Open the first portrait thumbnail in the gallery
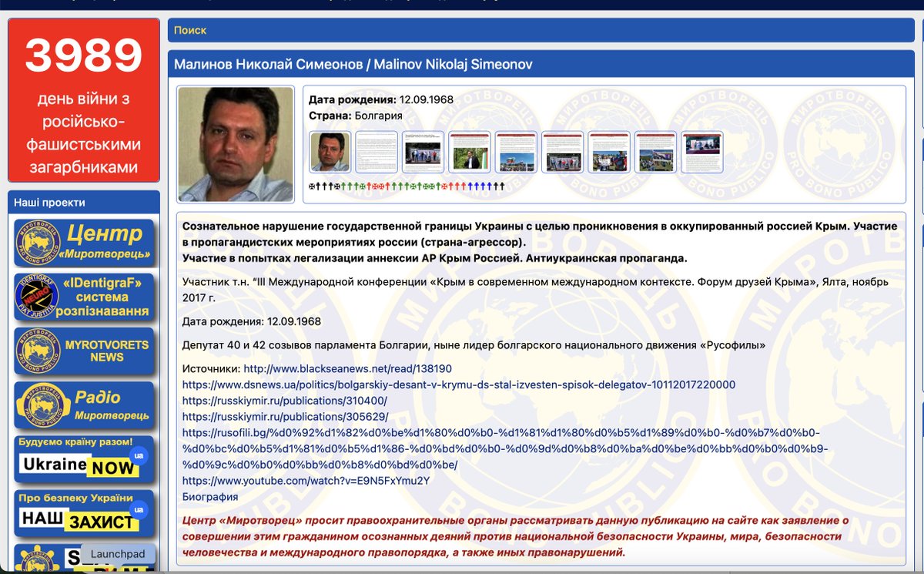The width and height of the screenshot is (924, 574). coord(330,152)
